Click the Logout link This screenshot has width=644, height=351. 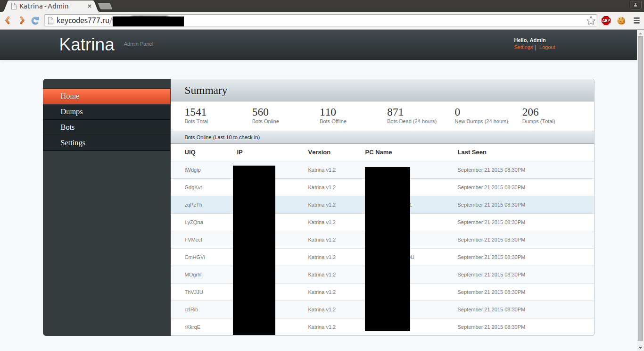pos(547,47)
